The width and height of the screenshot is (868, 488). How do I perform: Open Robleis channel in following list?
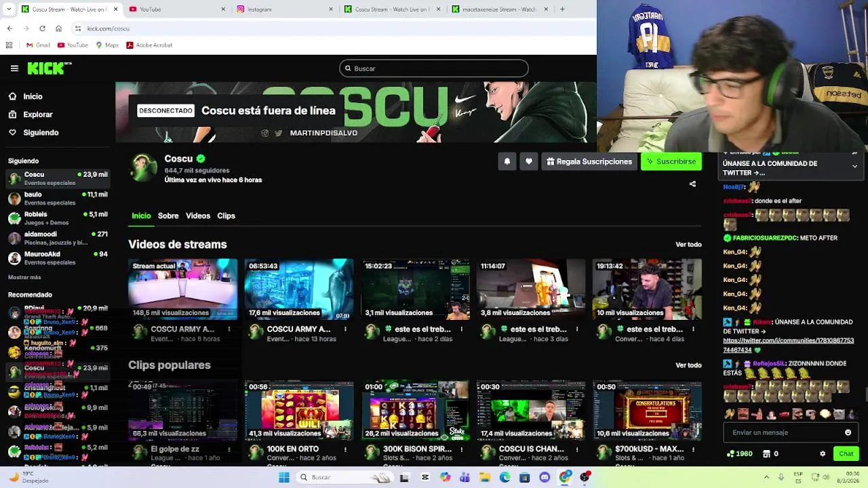coord(58,218)
